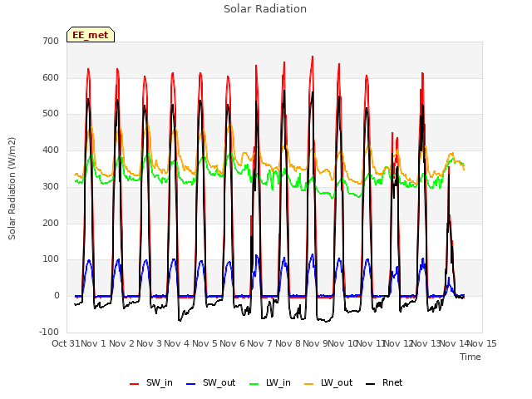Click the SW_in legend label
Screen dimensions: 532x399
point(160,382)
